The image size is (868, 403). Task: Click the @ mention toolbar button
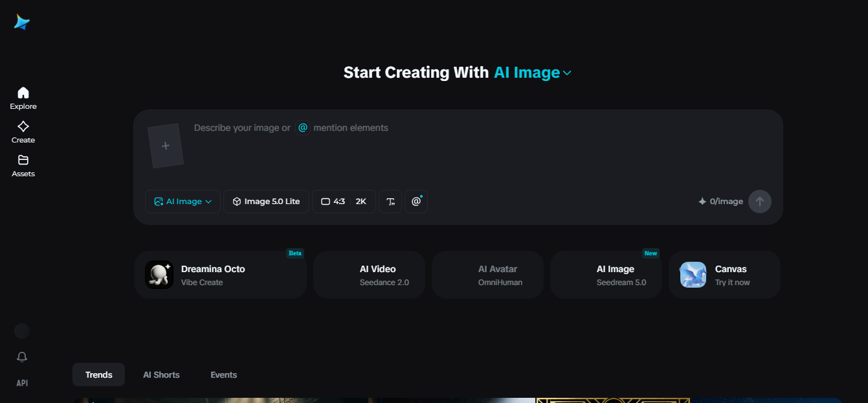(x=416, y=201)
